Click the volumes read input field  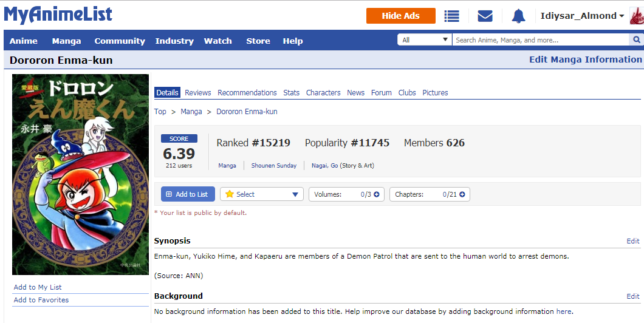pyautogui.click(x=363, y=194)
